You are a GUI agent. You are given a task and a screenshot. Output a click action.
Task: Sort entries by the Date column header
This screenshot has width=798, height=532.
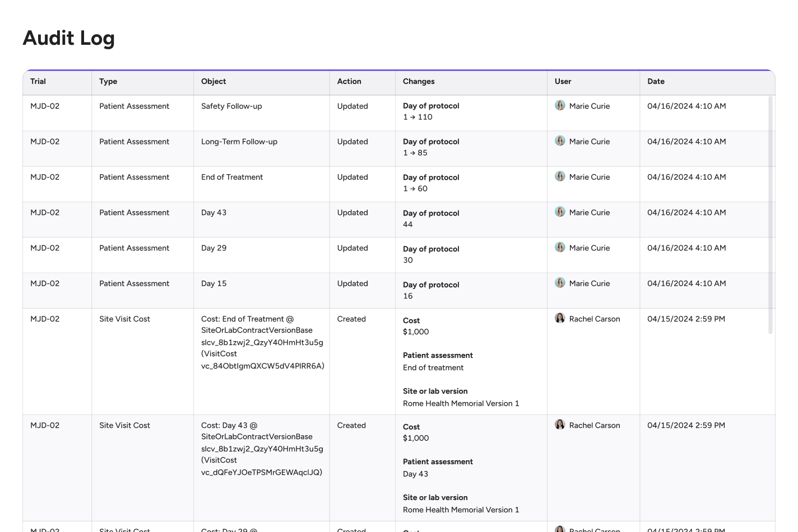coord(656,82)
